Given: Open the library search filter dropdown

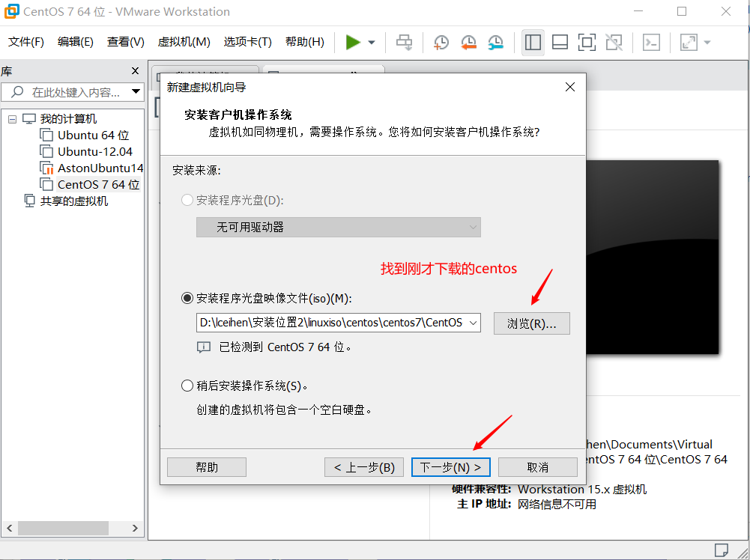Looking at the screenshot, I should click(136, 91).
